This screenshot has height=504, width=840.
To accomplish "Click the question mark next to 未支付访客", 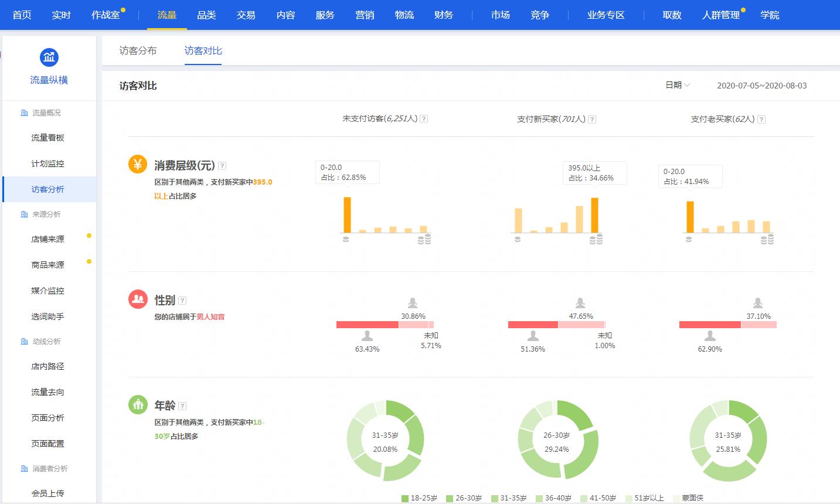I will pos(424,118).
